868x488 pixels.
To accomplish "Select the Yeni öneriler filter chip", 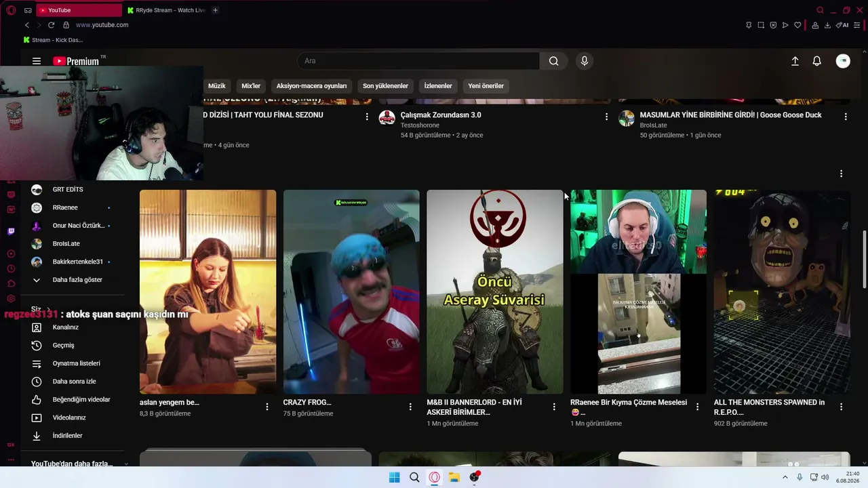I will tap(486, 86).
